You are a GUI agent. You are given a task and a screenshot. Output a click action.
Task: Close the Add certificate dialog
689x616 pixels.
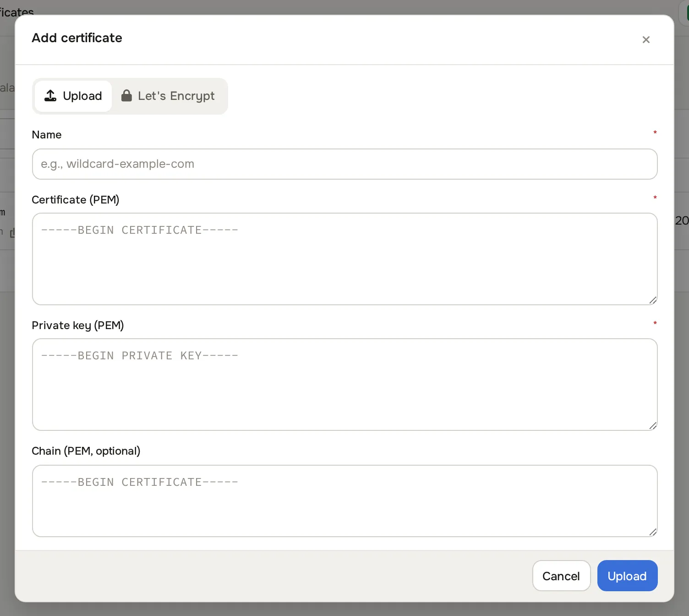(x=646, y=40)
